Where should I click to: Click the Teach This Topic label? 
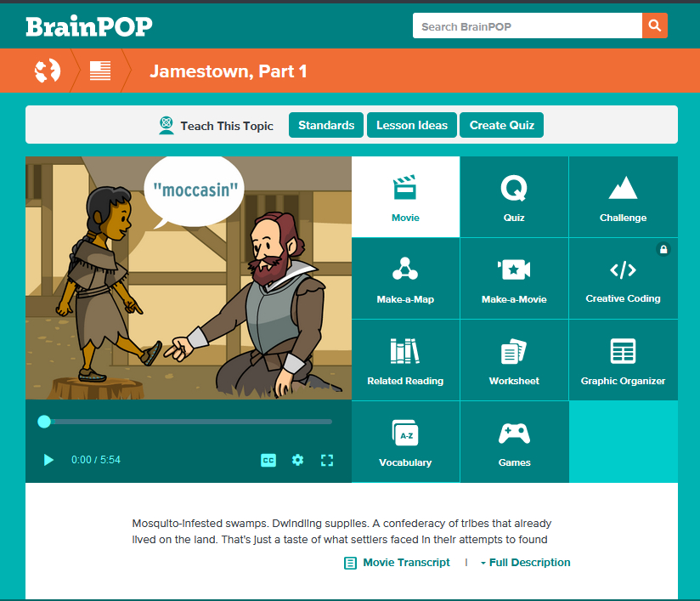click(x=227, y=126)
